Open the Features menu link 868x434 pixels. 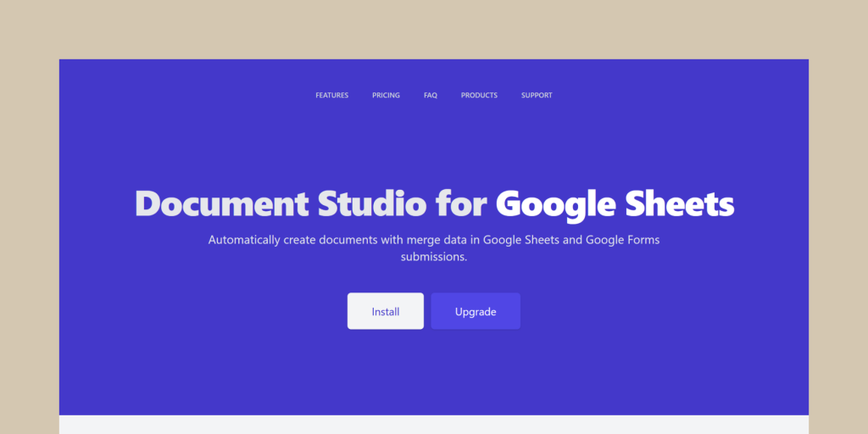click(x=331, y=95)
